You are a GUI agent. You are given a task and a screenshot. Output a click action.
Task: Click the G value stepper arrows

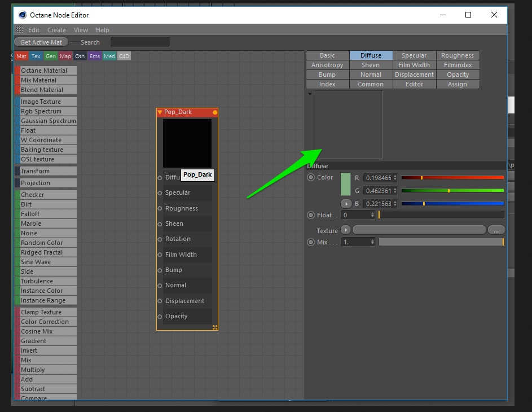coord(395,191)
